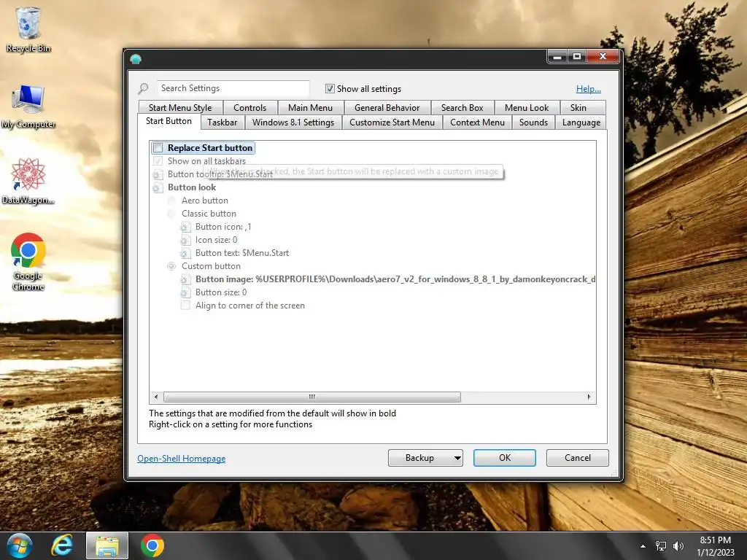This screenshot has height=560, width=747.
Task: Open the Recycle Bin desktop icon
Action: (28, 28)
